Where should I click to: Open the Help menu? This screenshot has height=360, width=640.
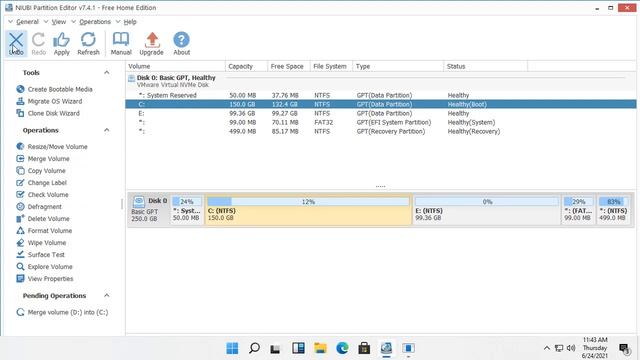(130, 22)
